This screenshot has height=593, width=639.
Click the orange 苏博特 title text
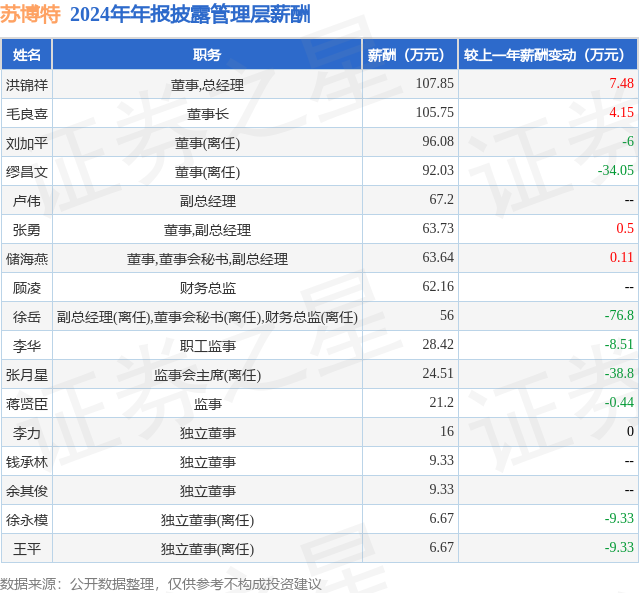coord(30,14)
